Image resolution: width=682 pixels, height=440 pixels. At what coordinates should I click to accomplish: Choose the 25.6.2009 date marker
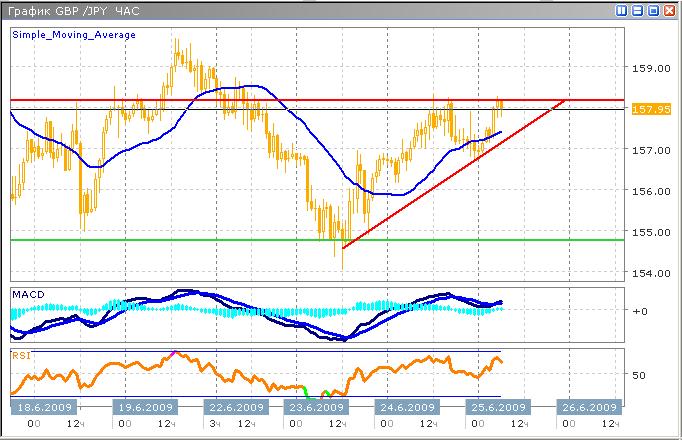tap(497, 408)
